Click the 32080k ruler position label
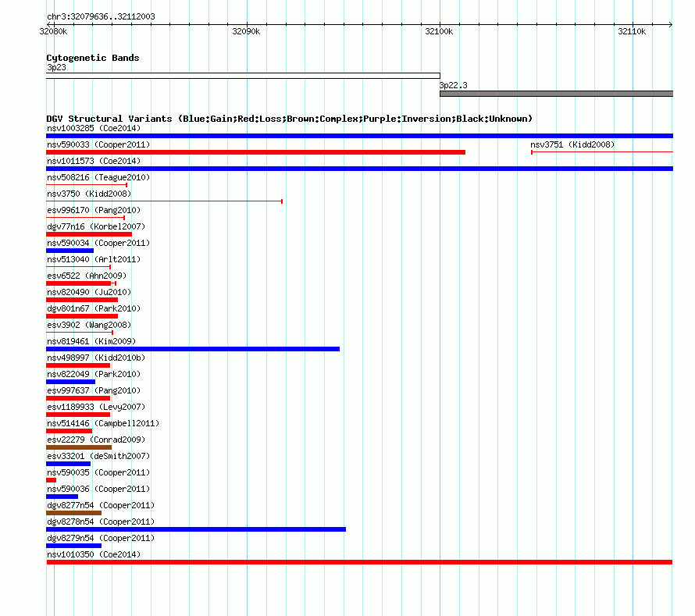Image resolution: width=695 pixels, height=616 pixels. pyautogui.click(x=53, y=31)
